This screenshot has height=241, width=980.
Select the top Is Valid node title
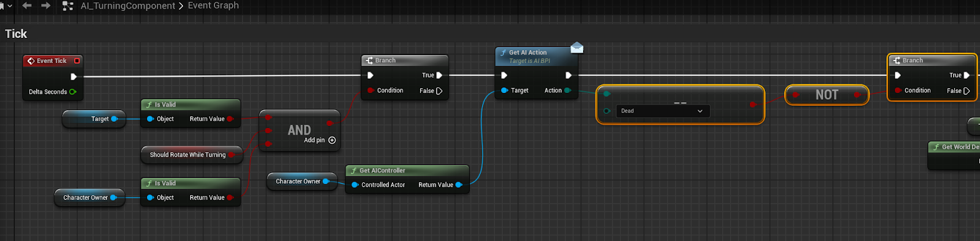tap(165, 105)
